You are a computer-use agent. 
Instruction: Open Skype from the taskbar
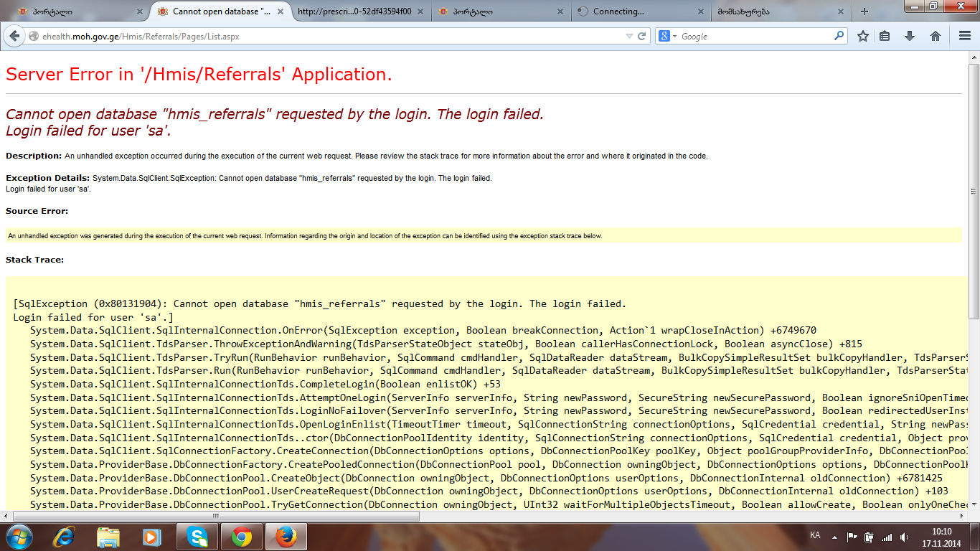coord(197,537)
